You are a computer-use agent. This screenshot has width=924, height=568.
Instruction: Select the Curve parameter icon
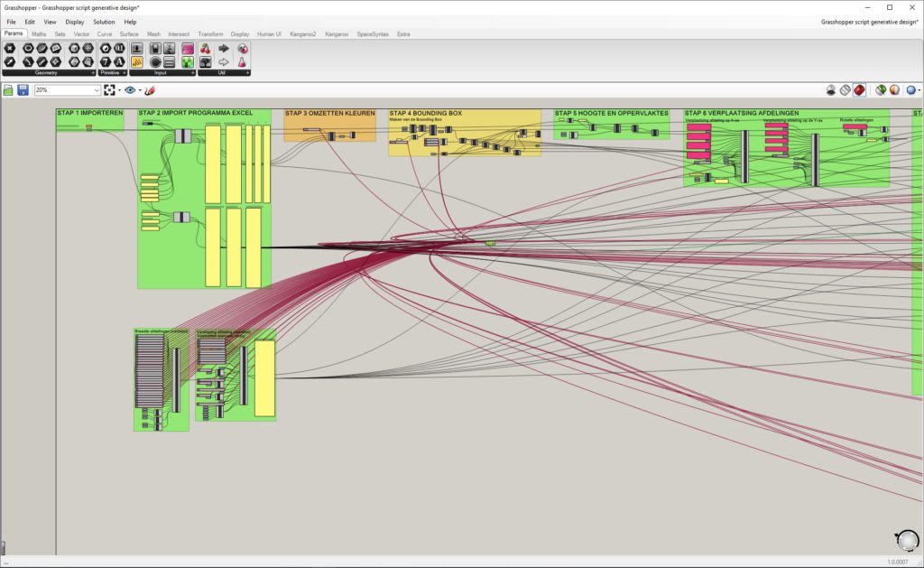tap(42, 49)
